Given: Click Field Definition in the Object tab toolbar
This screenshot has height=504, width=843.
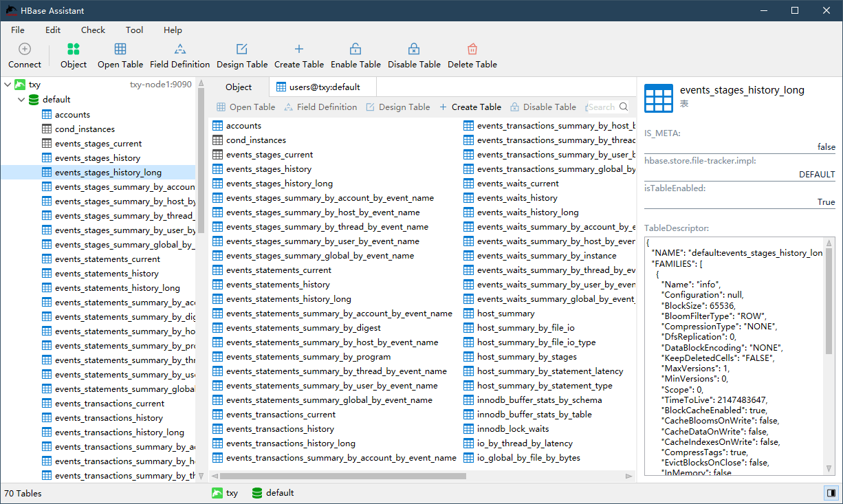Looking at the screenshot, I should (320, 107).
